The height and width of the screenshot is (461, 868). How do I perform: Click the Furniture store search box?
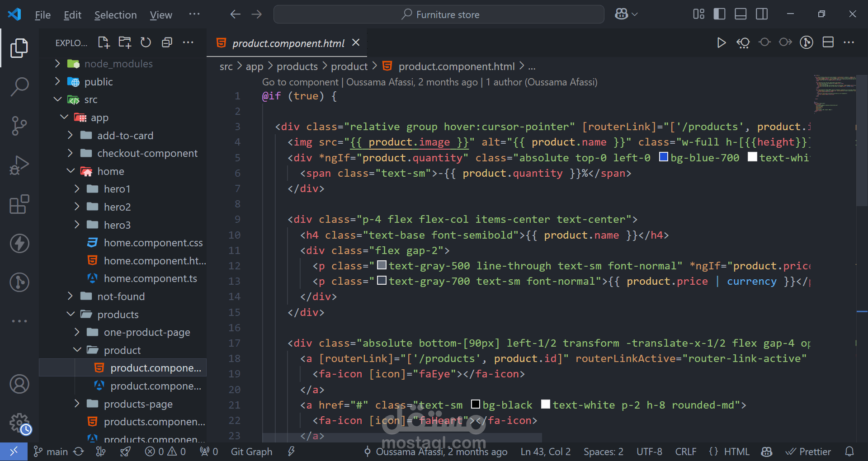pyautogui.click(x=439, y=14)
